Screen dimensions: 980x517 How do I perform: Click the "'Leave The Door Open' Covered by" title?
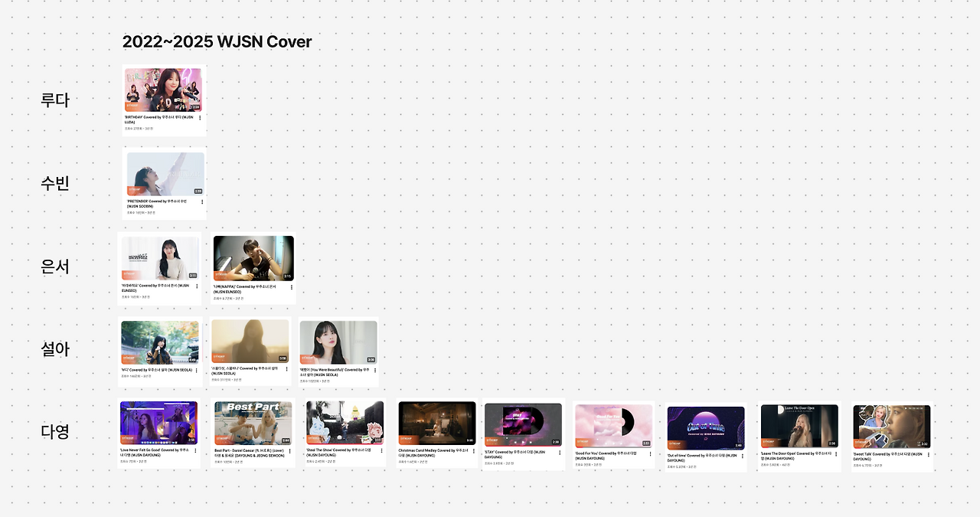click(x=787, y=453)
